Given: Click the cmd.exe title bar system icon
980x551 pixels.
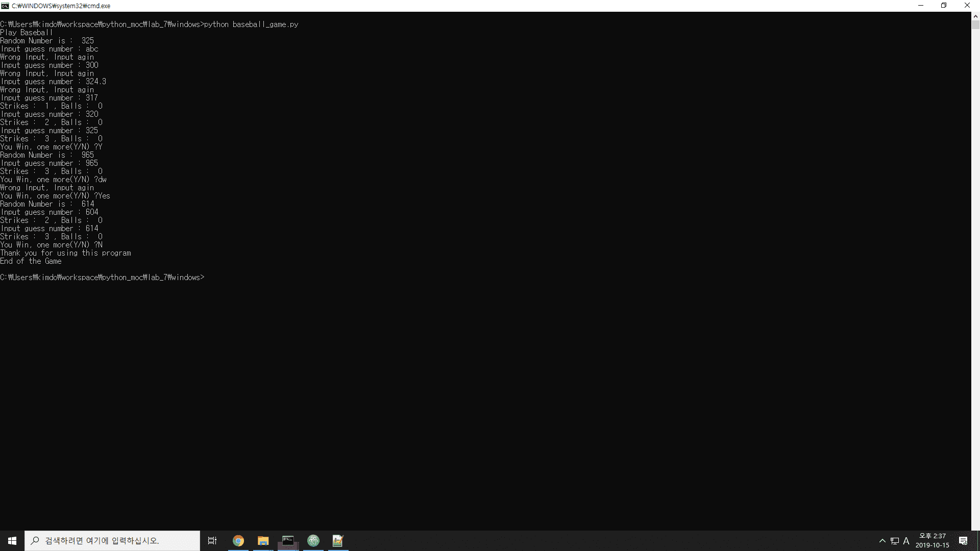Looking at the screenshot, I should coord(5,6).
